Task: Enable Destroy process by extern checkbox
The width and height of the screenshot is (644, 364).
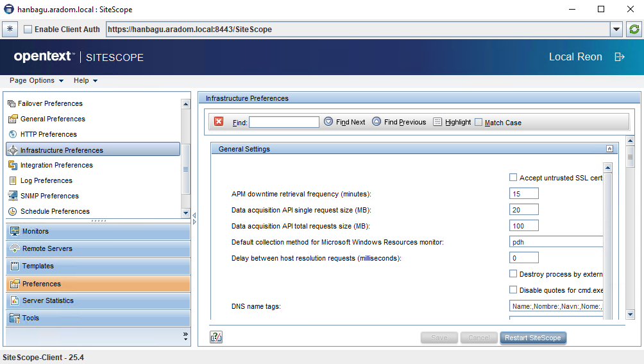Action: 513,273
